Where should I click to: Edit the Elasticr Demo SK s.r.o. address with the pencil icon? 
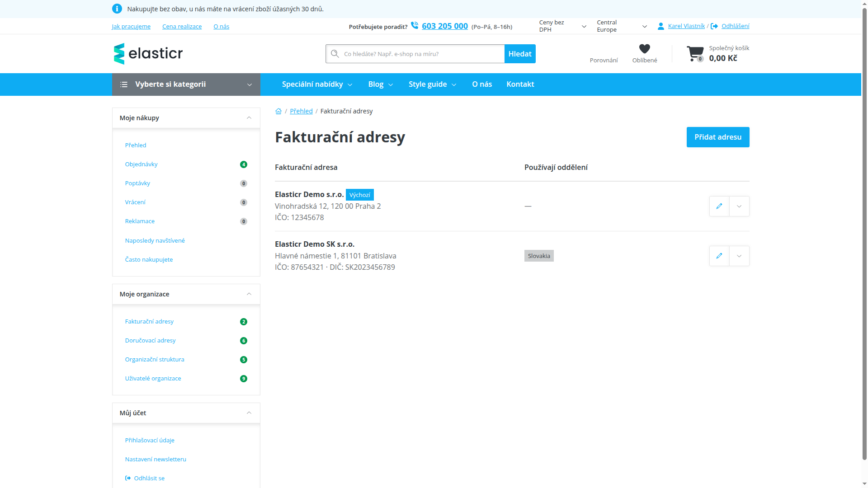point(719,256)
